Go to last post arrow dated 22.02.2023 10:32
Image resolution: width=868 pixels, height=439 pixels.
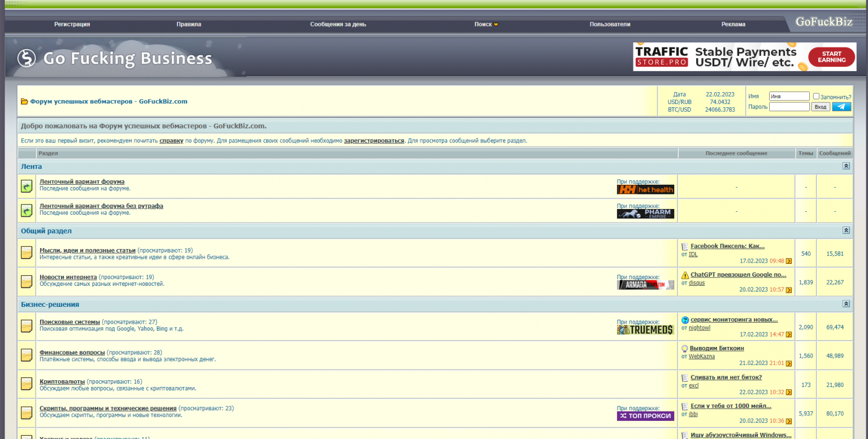(x=789, y=392)
